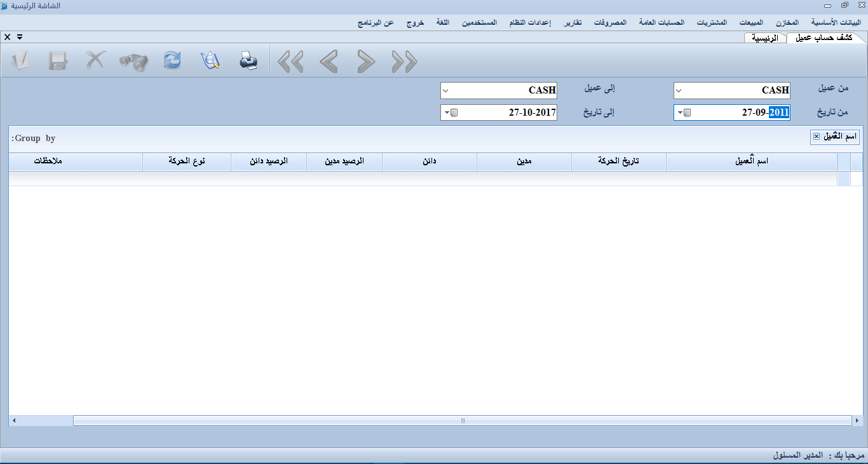Open the اللغة menu
868x464 pixels.
(x=443, y=22)
